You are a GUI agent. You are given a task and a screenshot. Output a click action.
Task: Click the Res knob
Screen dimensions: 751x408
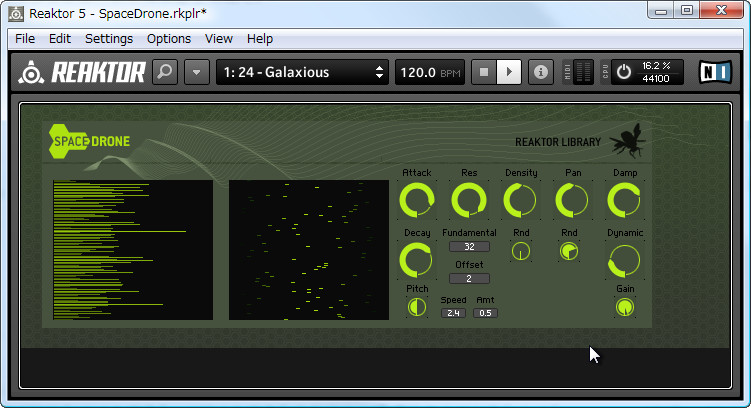pyautogui.click(x=469, y=200)
